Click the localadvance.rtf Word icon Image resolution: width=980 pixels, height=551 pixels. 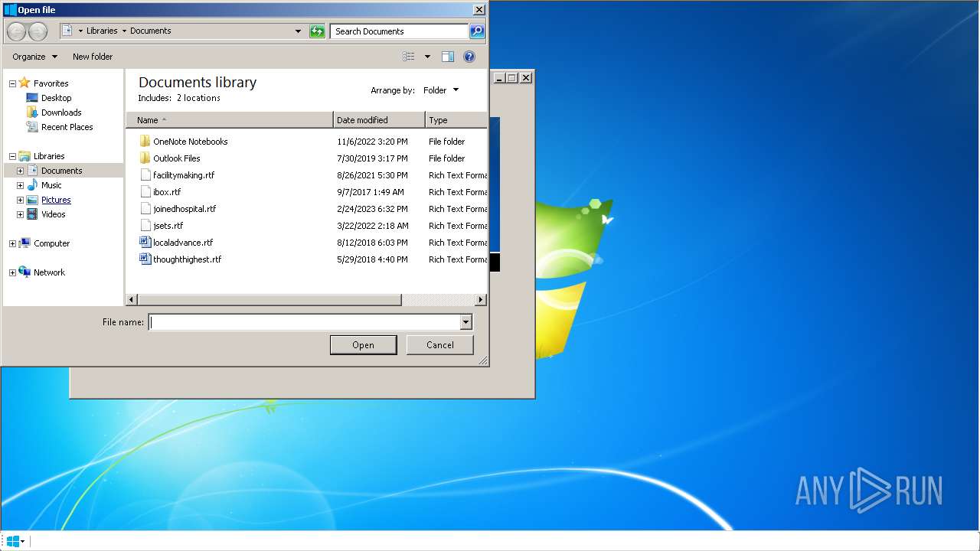click(x=145, y=242)
